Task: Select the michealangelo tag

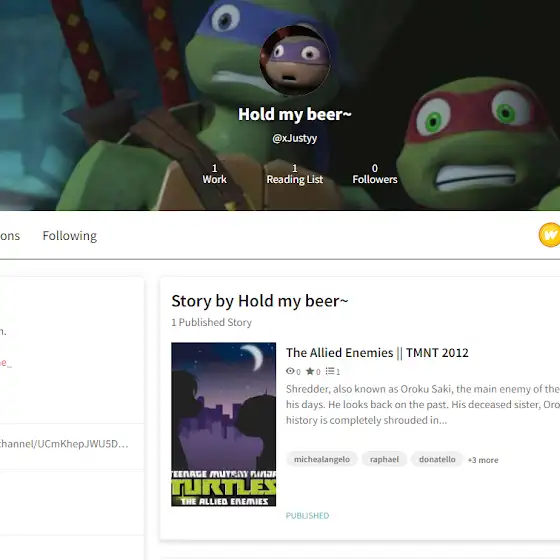Action: [x=322, y=459]
